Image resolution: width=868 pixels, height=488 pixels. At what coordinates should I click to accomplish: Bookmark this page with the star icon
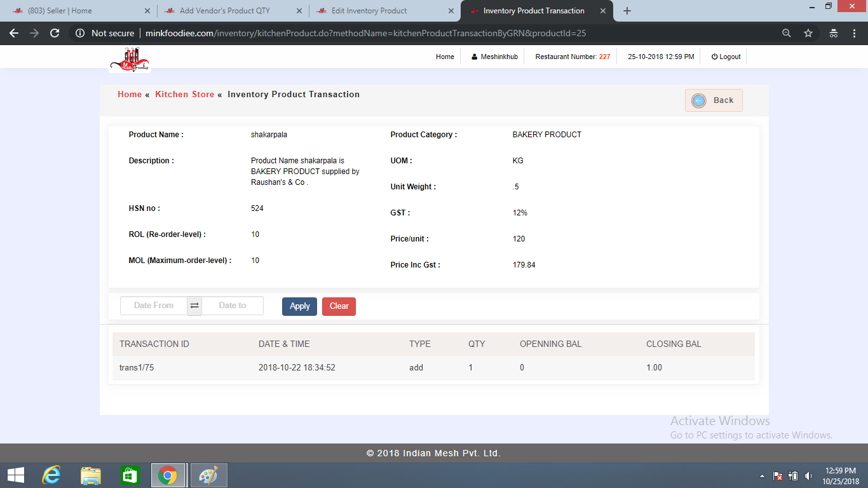[x=808, y=33]
